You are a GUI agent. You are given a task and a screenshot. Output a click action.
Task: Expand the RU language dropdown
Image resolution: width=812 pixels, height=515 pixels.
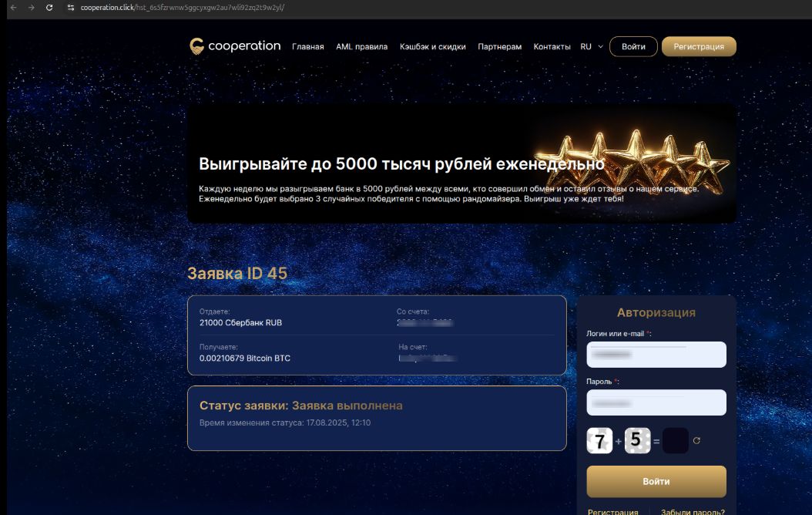click(x=592, y=46)
